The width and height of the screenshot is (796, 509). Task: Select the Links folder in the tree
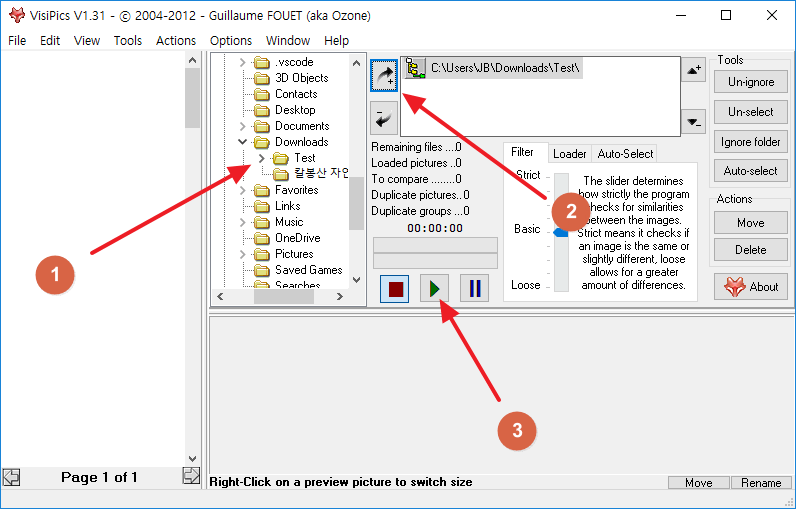point(287,206)
